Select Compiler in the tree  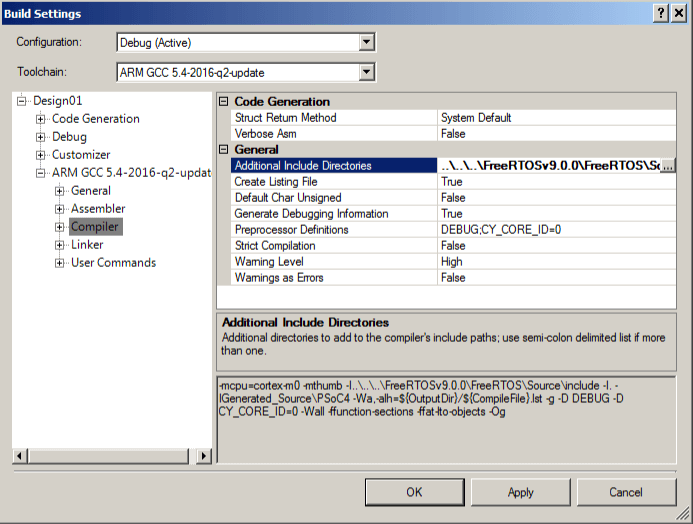[95, 227]
